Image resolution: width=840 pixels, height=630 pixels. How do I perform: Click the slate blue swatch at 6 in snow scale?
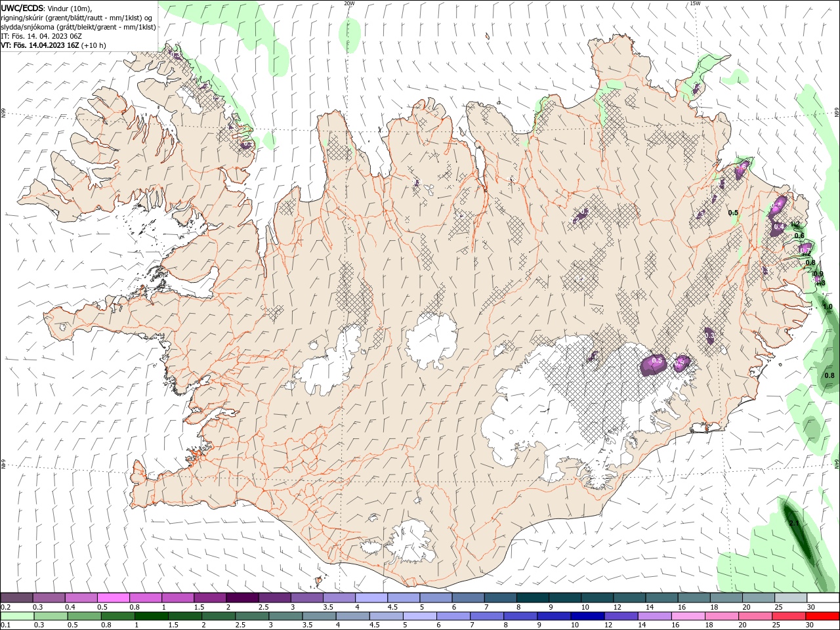[x=467, y=598]
